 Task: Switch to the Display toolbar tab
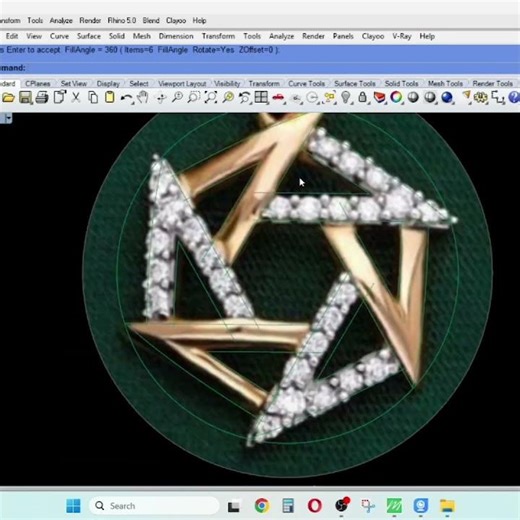coord(108,83)
